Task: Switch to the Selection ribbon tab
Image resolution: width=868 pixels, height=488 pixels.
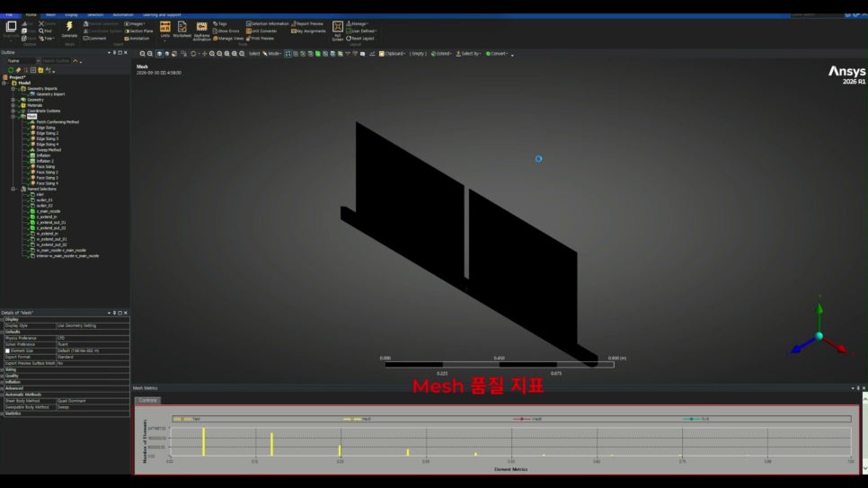Action: [95, 15]
